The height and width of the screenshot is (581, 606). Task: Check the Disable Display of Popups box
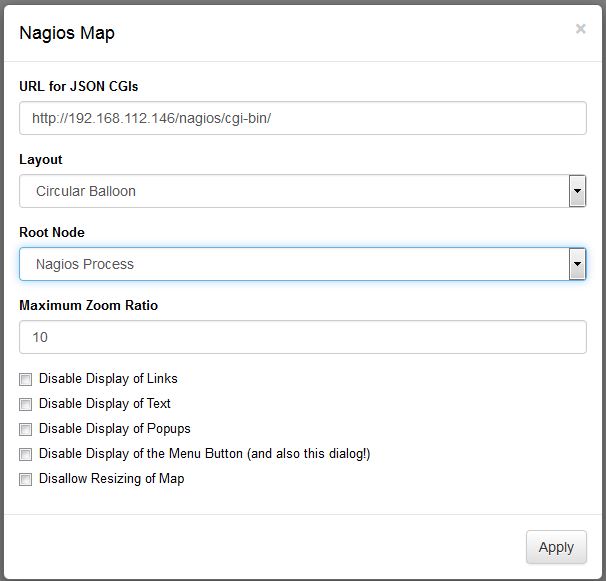[26, 429]
